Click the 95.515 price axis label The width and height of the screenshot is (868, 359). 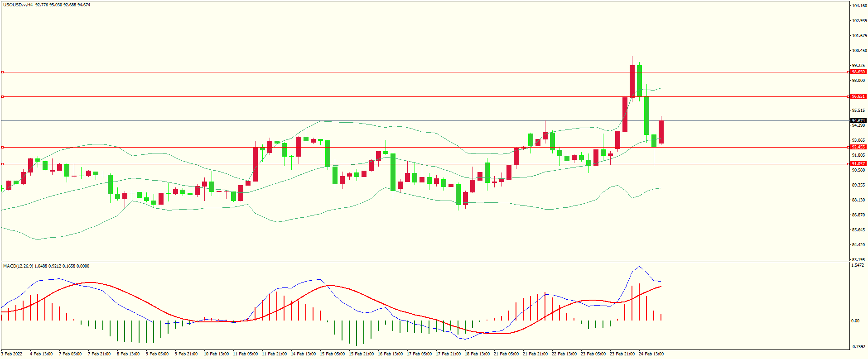click(x=858, y=110)
